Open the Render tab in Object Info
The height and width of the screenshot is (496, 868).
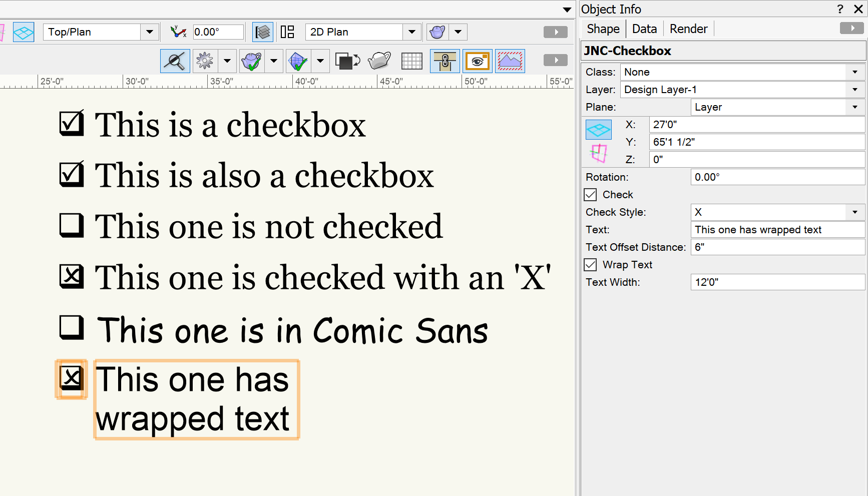688,29
